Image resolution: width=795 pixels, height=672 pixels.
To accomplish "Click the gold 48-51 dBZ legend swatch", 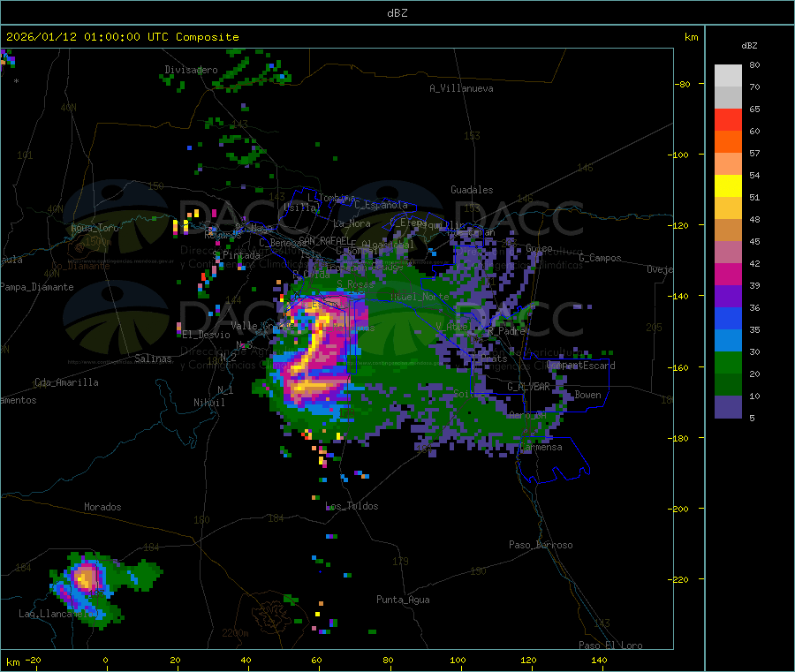I will (x=728, y=208).
